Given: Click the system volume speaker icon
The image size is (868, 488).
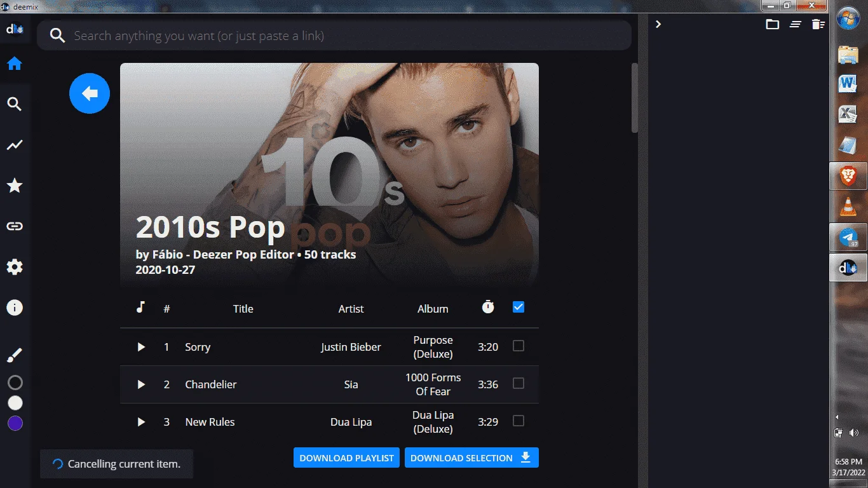Looking at the screenshot, I should pyautogui.click(x=854, y=433).
